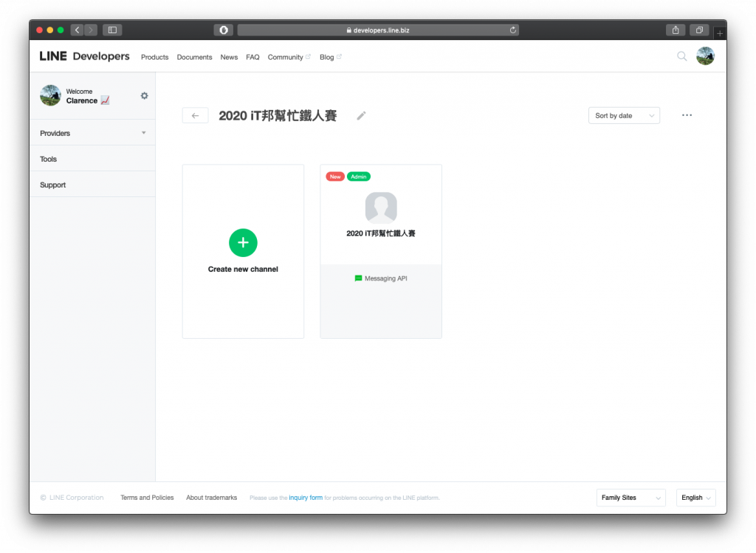Open the Blog external link
Screen dimensions: 756x553
(330, 57)
